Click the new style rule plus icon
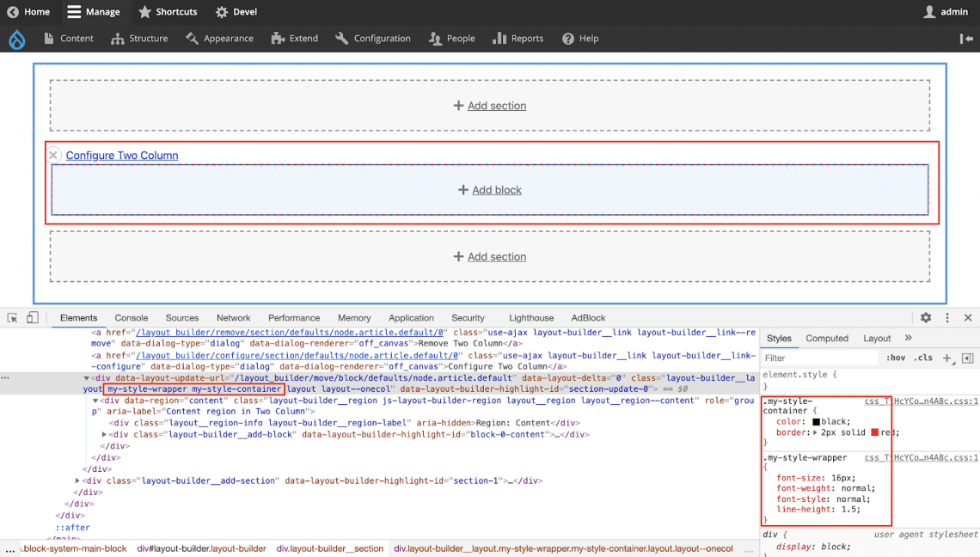 click(x=946, y=358)
